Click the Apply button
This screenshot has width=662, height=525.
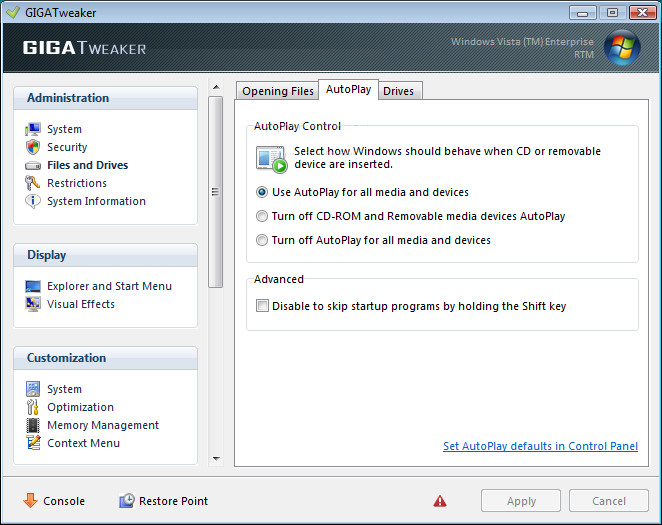pyautogui.click(x=521, y=501)
